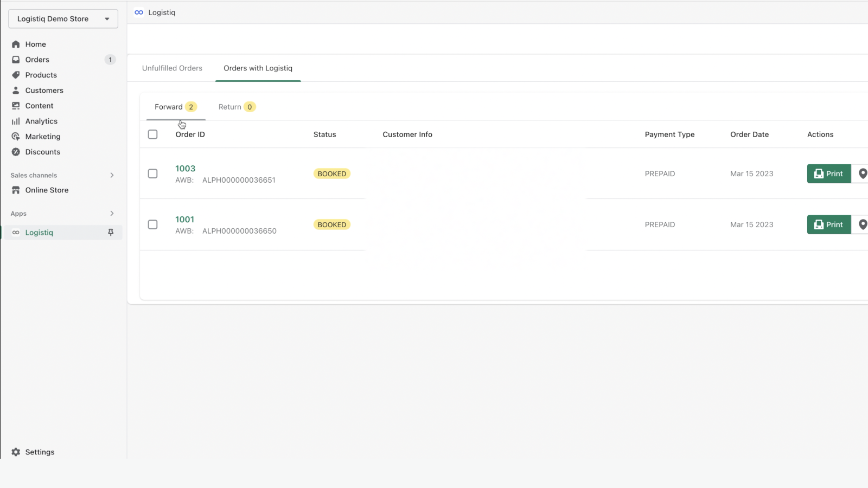This screenshot has height=488, width=868.
Task: Click the Orders count badge showing 1
Action: [110, 60]
